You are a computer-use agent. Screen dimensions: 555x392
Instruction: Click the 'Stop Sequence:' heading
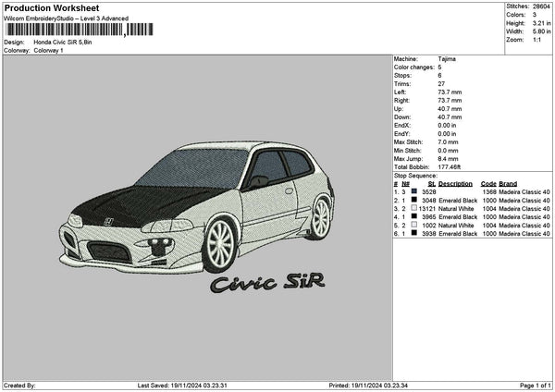[x=415, y=176]
